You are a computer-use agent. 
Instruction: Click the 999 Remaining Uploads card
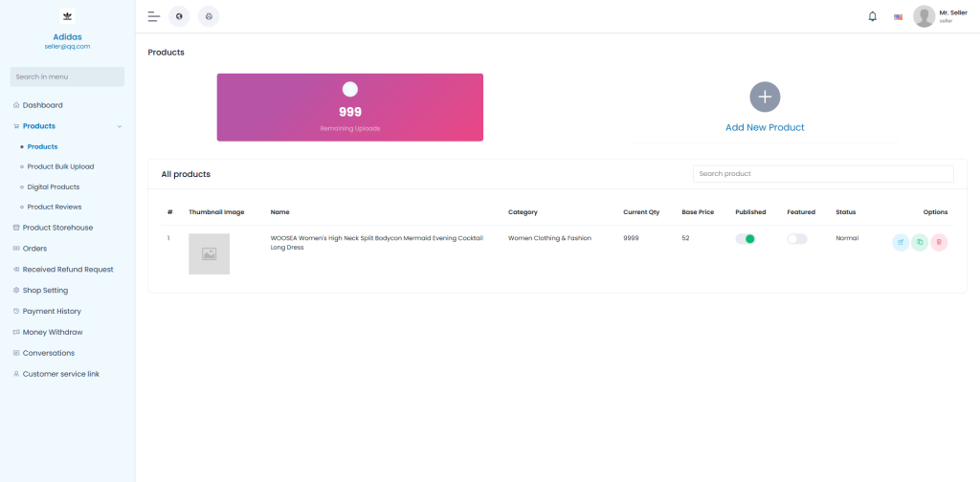350,107
